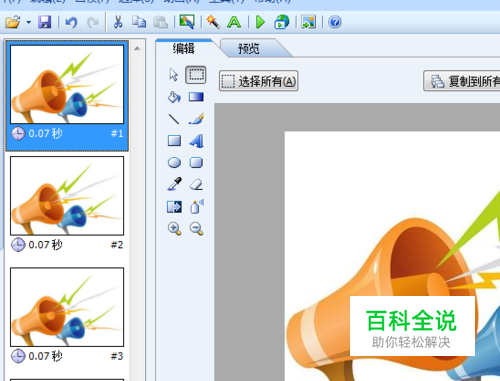The image size is (500, 381).
Task: Open the image edit picture icon
Action: tap(187, 22)
